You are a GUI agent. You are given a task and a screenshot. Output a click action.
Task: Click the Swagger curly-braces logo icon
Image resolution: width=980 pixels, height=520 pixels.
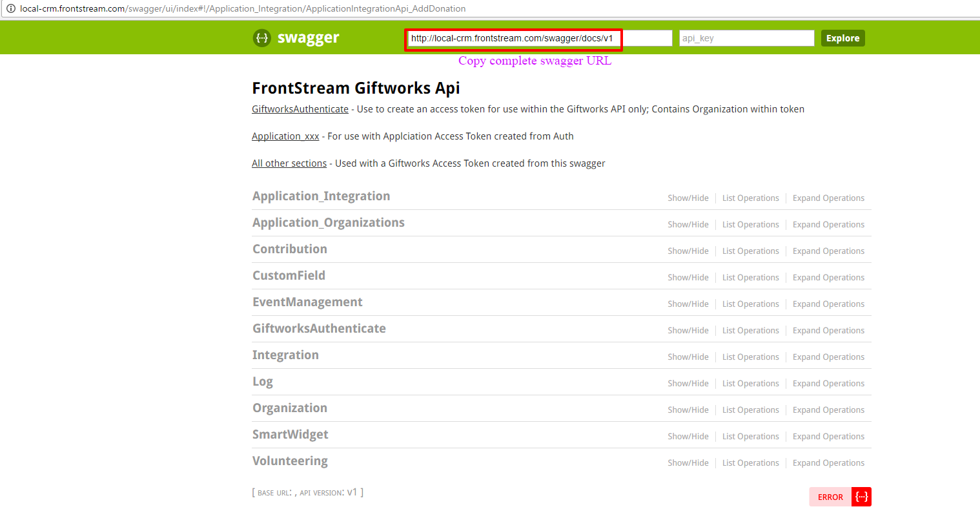click(x=261, y=37)
